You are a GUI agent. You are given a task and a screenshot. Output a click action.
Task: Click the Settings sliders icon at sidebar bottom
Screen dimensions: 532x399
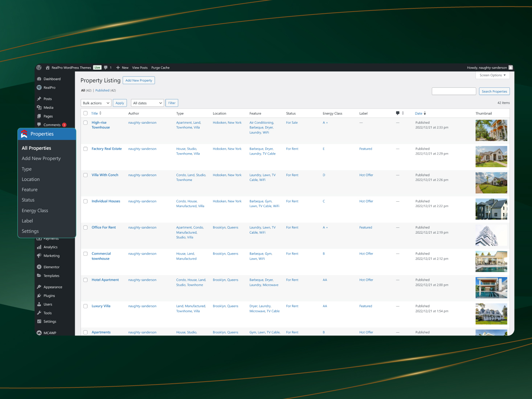(x=39, y=321)
